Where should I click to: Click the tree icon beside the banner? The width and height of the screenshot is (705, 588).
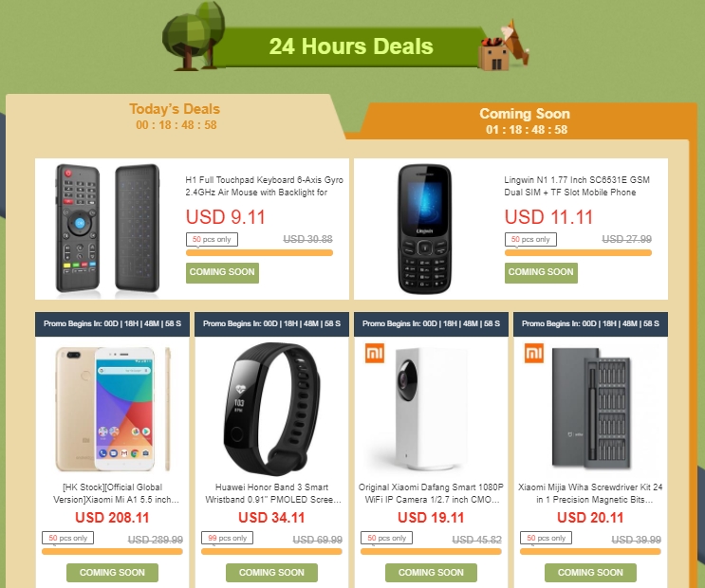(194, 36)
